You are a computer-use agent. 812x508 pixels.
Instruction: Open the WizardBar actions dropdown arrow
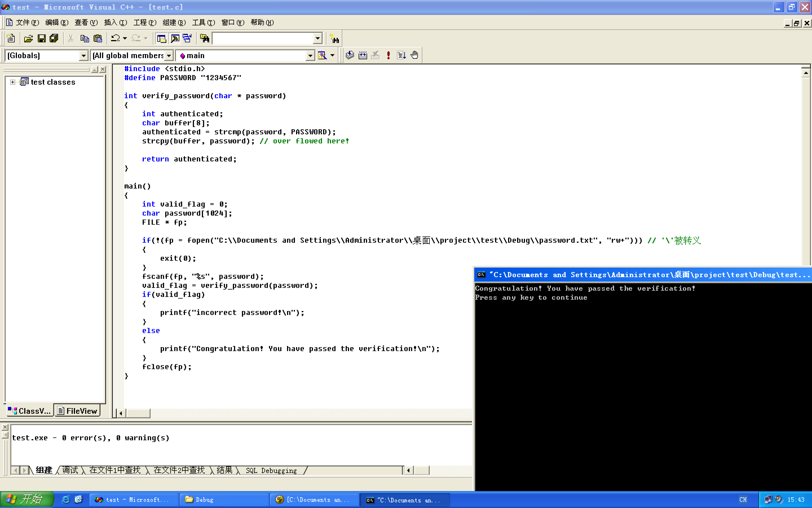tap(332, 55)
